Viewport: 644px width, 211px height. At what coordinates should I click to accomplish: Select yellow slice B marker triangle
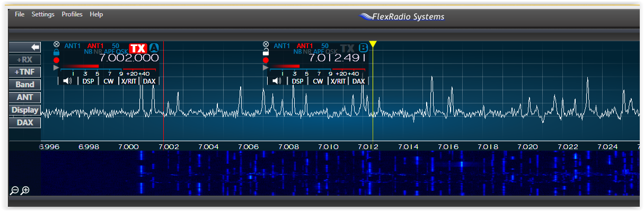tap(373, 44)
